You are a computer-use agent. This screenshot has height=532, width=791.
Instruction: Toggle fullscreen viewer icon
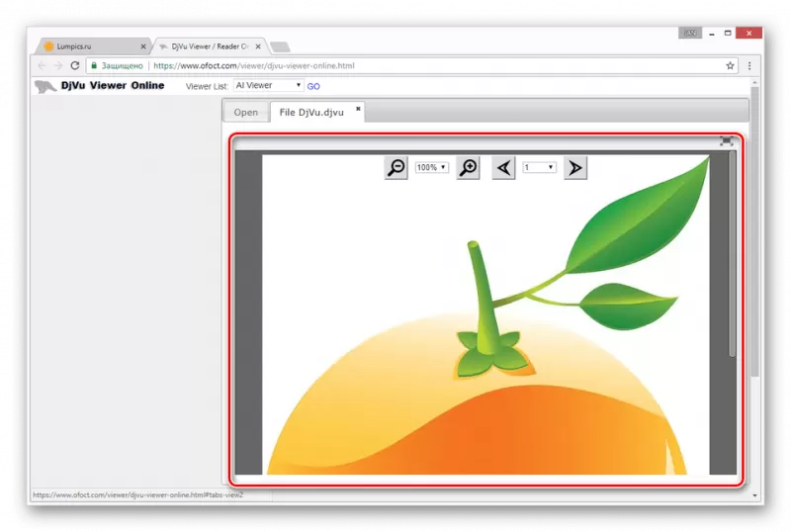click(726, 141)
